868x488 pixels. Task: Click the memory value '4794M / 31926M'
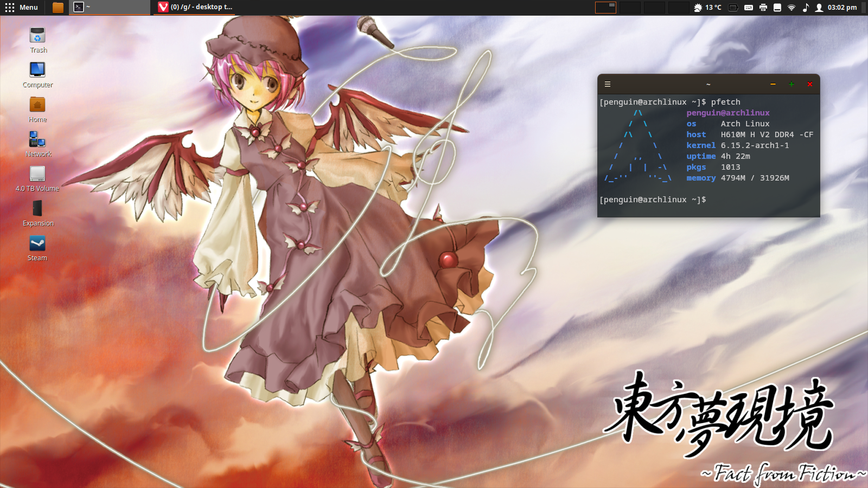pos(755,178)
